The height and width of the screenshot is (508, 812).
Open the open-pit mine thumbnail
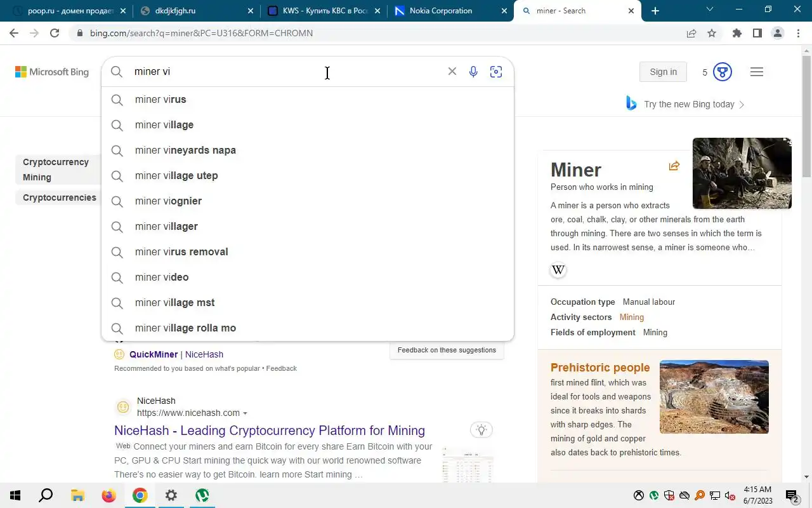[x=714, y=397]
